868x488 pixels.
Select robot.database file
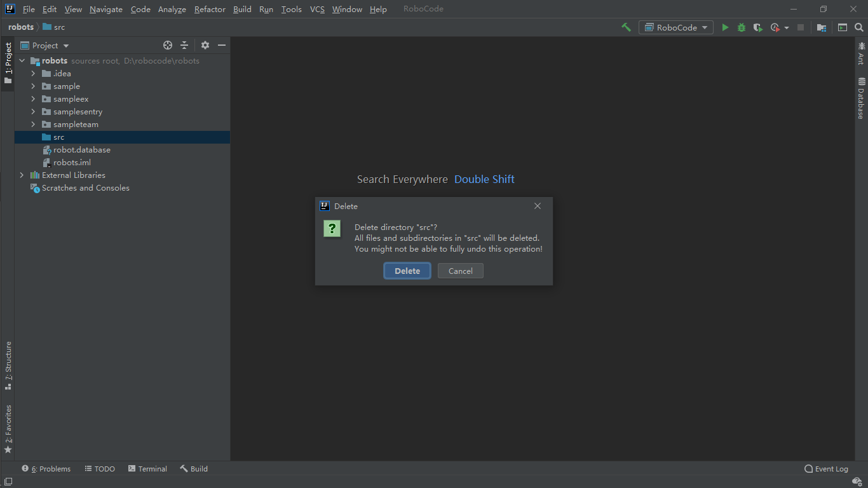click(x=122, y=150)
